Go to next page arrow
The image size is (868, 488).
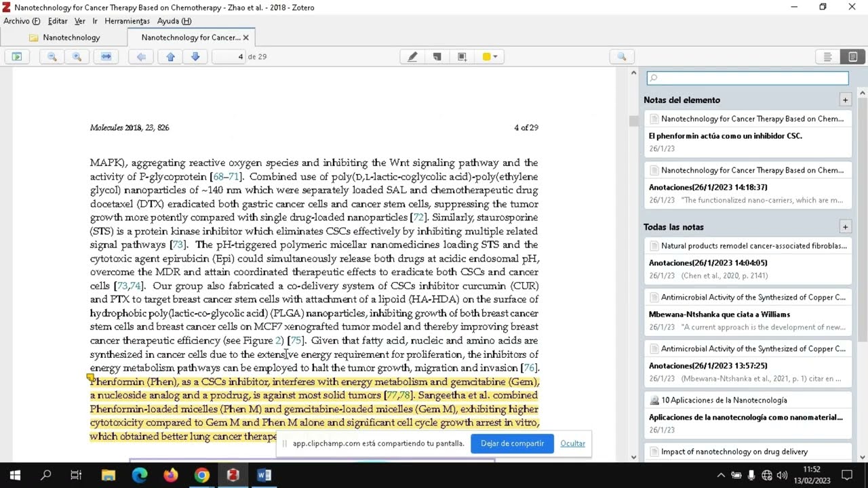point(195,57)
